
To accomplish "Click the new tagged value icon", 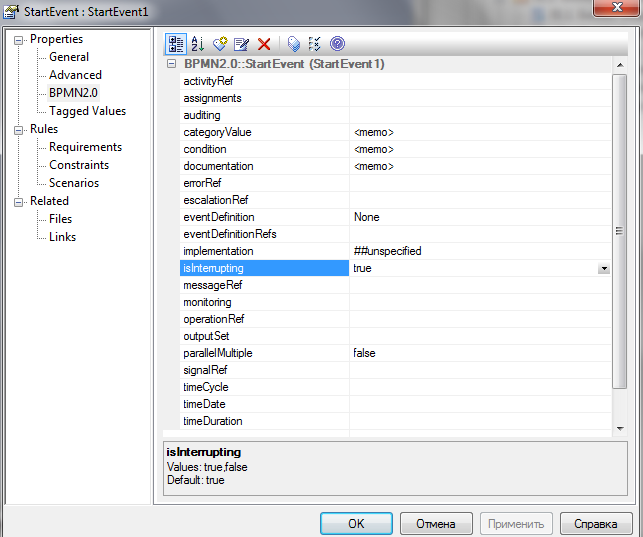I will 220,44.
